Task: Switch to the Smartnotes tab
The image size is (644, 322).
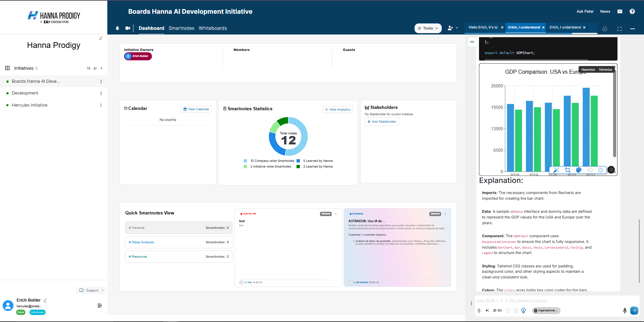Action: [181, 28]
